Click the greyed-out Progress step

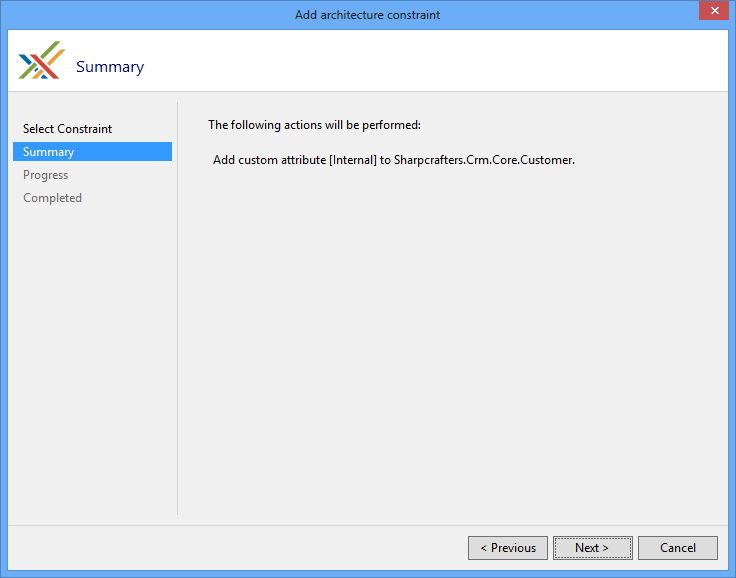coord(46,175)
